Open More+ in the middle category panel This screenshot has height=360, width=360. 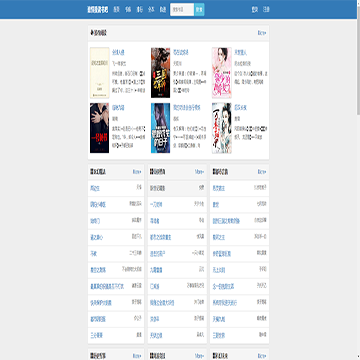(199, 172)
